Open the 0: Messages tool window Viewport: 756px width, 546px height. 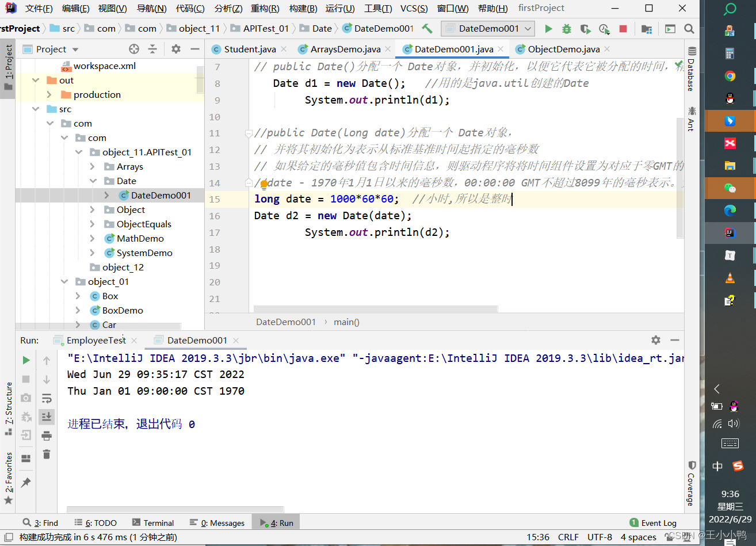coord(217,522)
